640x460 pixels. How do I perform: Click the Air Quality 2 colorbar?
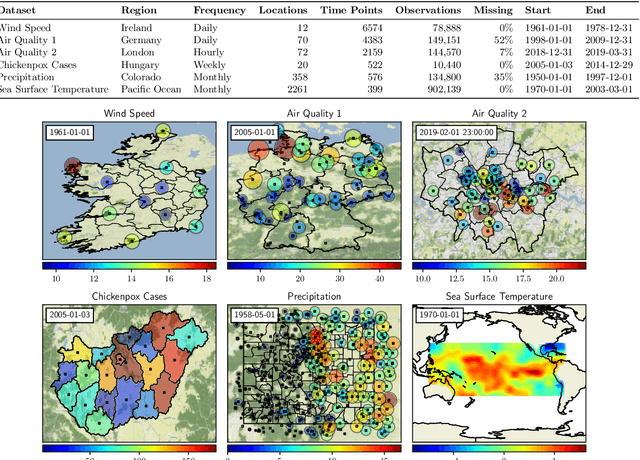pos(499,266)
